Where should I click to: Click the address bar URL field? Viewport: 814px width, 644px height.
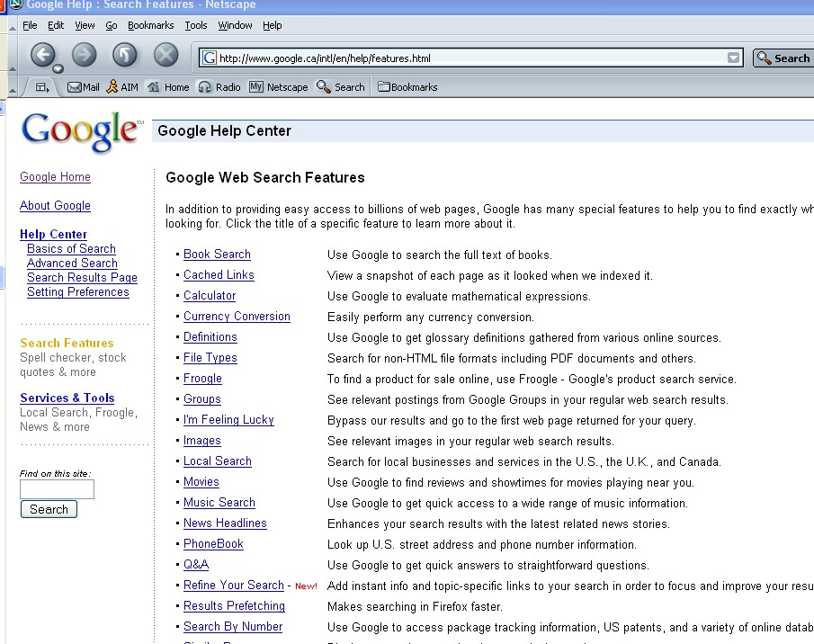(x=470, y=58)
